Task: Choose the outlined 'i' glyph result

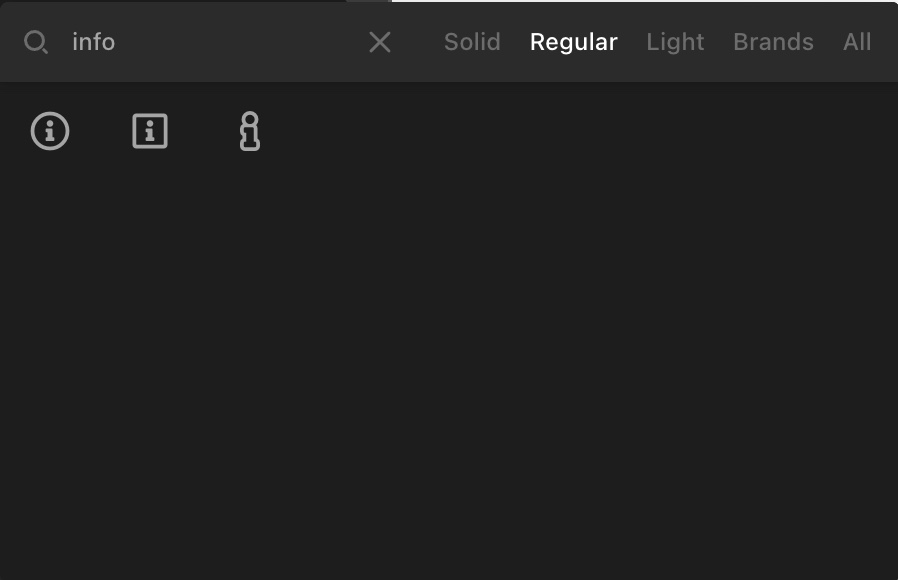Action: click(250, 131)
